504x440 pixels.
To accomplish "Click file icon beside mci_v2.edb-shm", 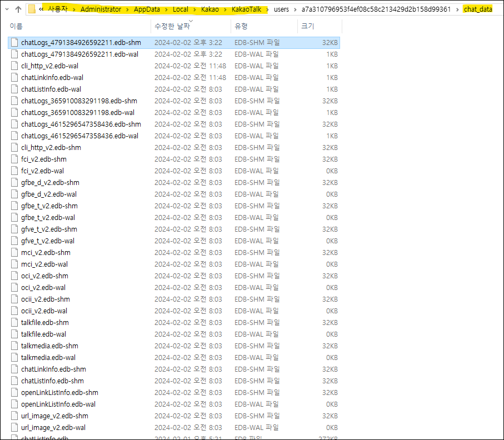I will [x=15, y=252].
